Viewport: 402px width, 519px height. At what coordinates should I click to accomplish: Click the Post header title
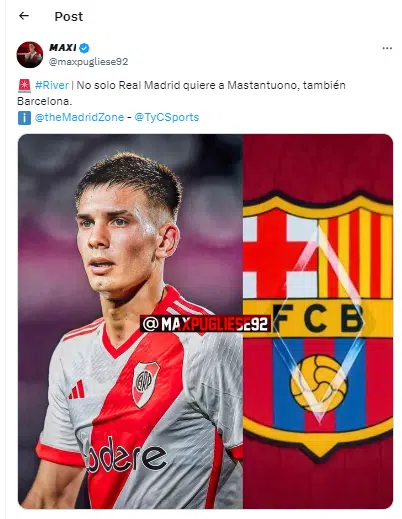[69, 16]
